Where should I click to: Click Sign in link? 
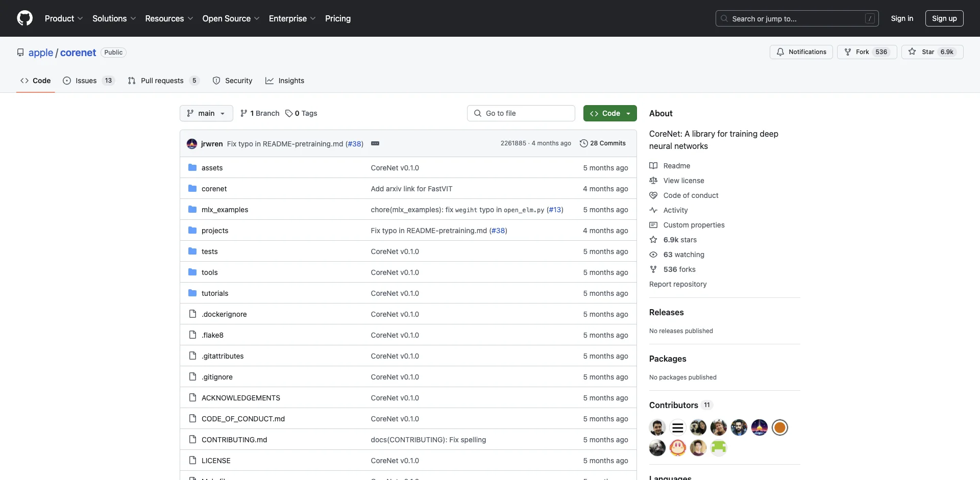[x=902, y=18]
